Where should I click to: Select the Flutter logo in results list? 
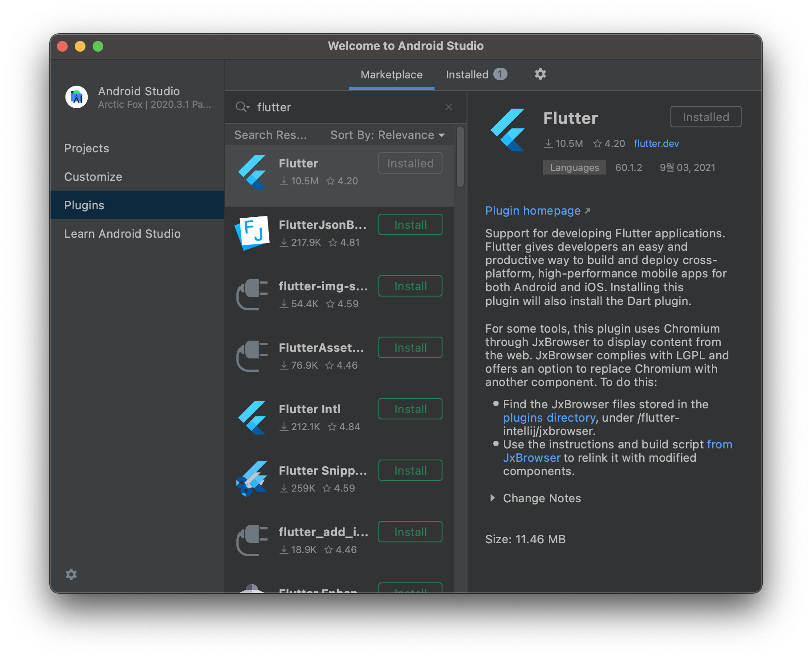pos(252,171)
